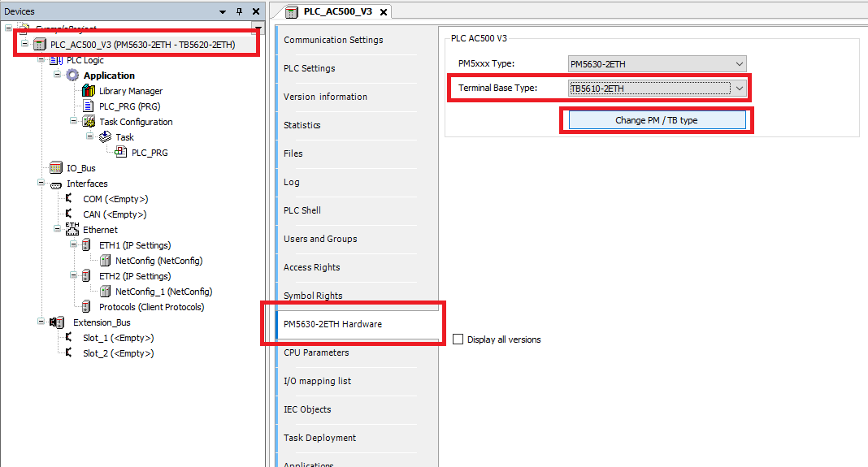Enable Display all versions checkbox
868x467 pixels.
pyautogui.click(x=458, y=339)
